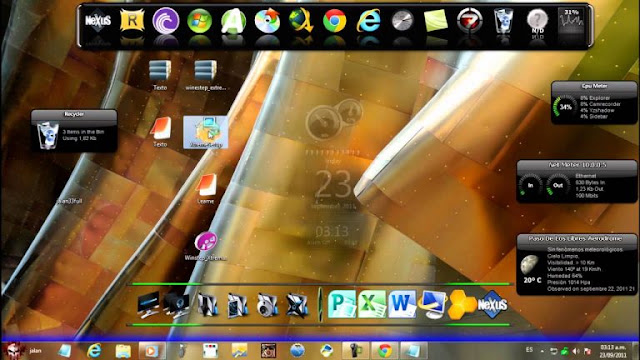Image resolution: width=640 pixels, height=360 pixels.
Task: Launch Publisher from the bottom dock
Action: [x=342, y=304]
